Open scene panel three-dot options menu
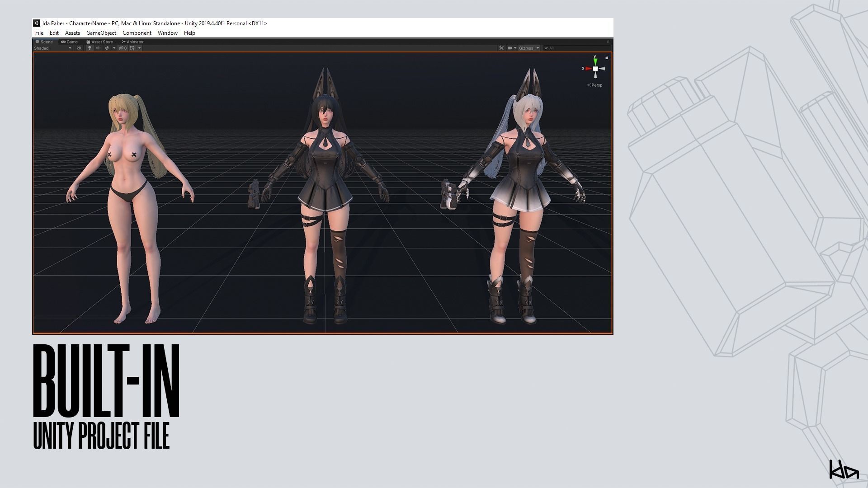This screenshot has width=868, height=488. 608,42
